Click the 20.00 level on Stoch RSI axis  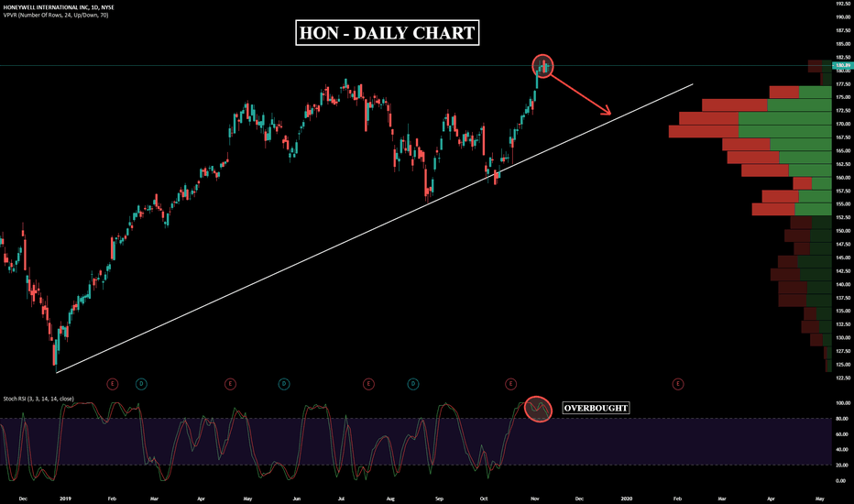tap(841, 466)
